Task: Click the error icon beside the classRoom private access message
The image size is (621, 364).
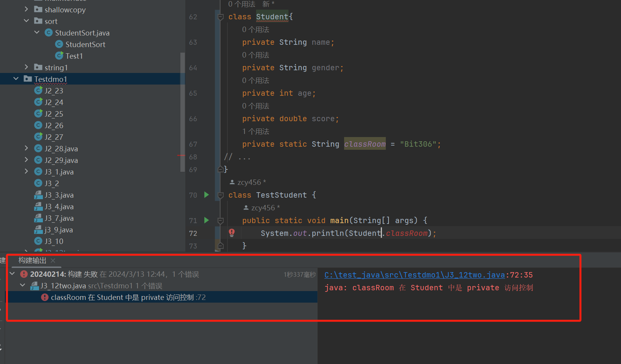Action: pyautogui.click(x=45, y=297)
